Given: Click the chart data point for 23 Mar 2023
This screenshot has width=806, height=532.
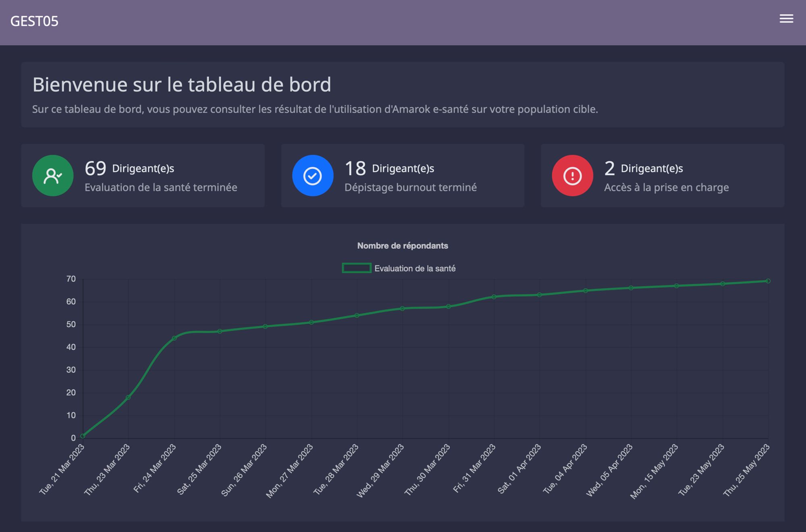Looking at the screenshot, I should pyautogui.click(x=128, y=397).
